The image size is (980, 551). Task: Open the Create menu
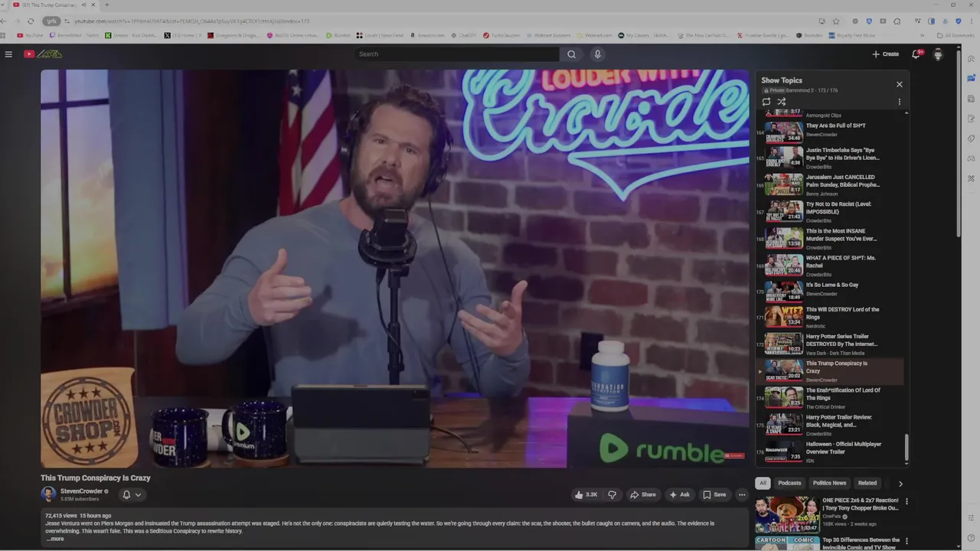point(886,54)
